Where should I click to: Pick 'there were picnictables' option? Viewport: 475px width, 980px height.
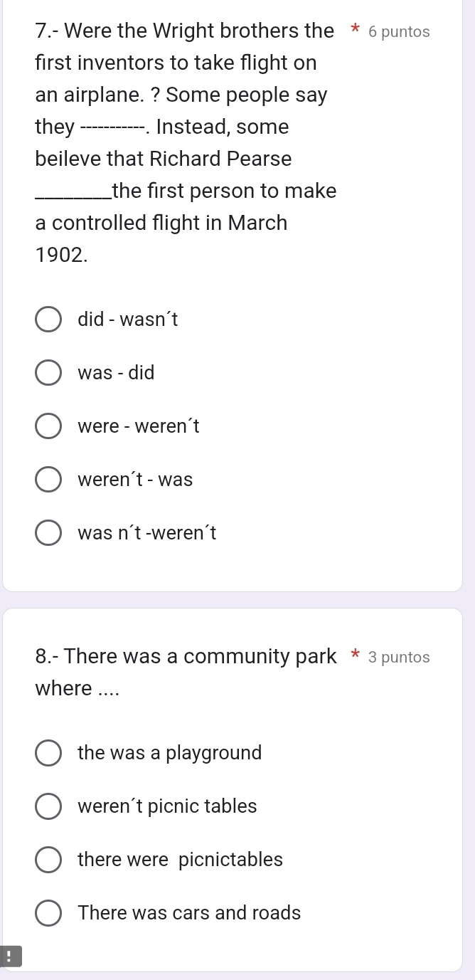point(48,860)
